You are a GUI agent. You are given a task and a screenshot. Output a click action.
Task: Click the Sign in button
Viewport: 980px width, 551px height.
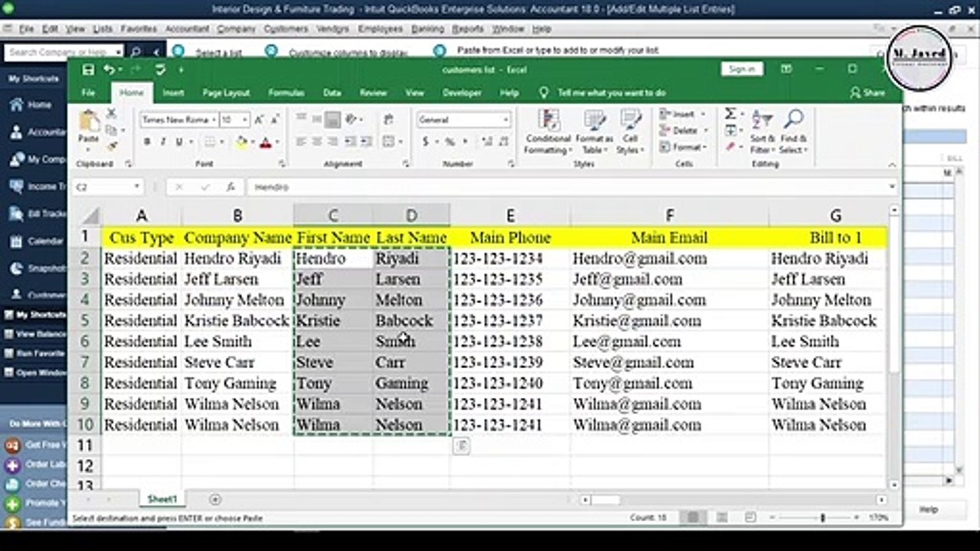point(742,69)
